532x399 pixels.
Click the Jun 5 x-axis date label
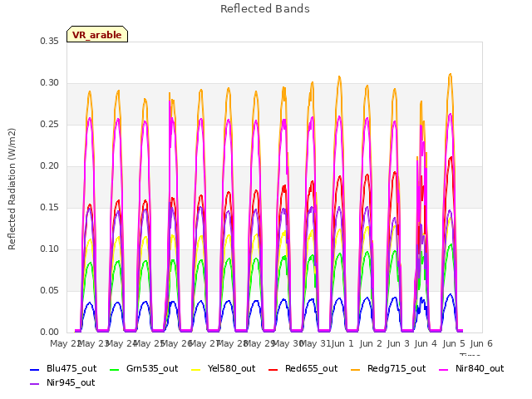[x=454, y=343]
